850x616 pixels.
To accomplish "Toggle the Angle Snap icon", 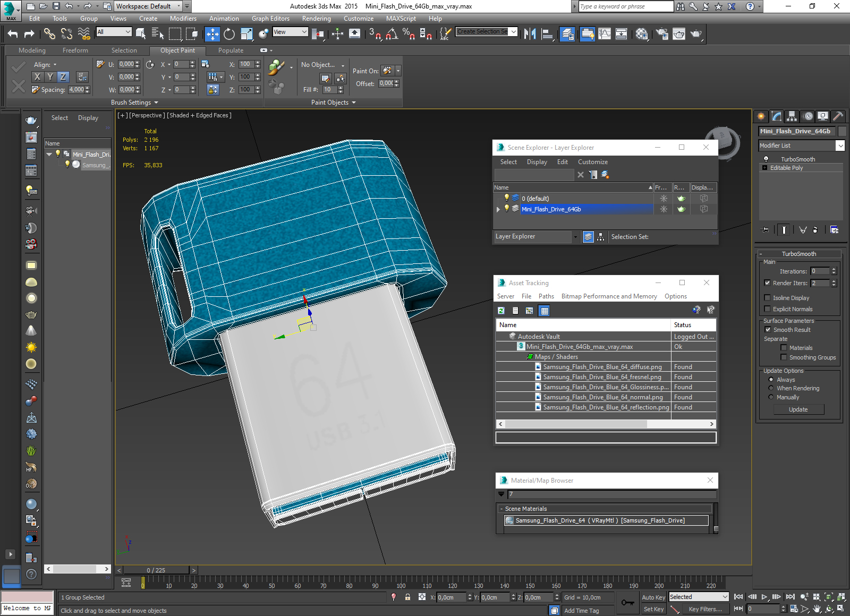I will (x=392, y=34).
